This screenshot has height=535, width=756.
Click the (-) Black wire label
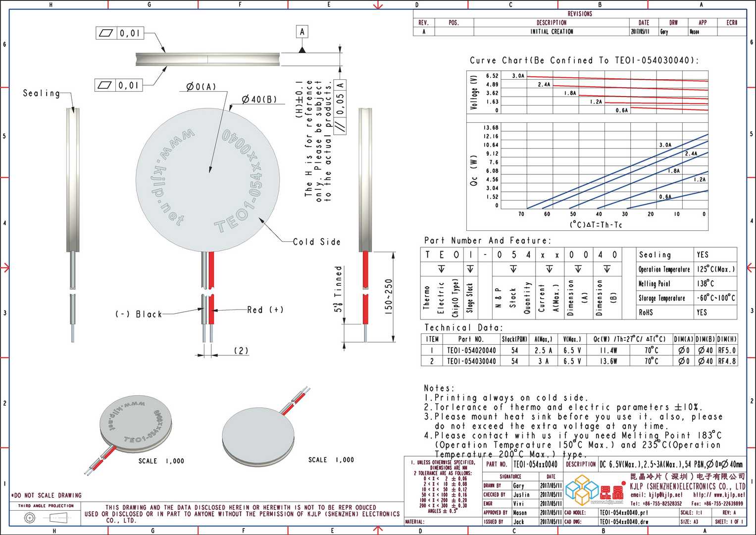point(139,314)
